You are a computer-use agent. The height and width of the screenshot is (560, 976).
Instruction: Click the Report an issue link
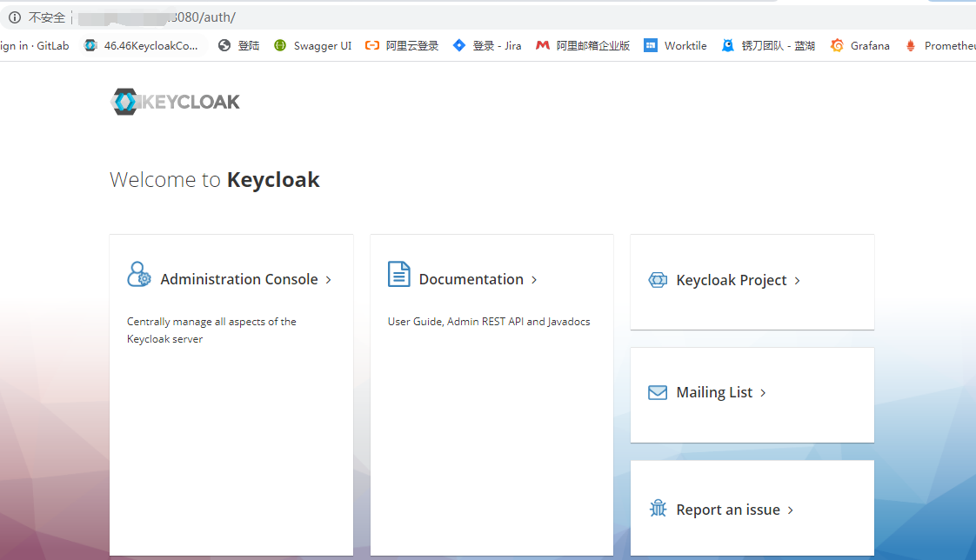click(x=729, y=509)
